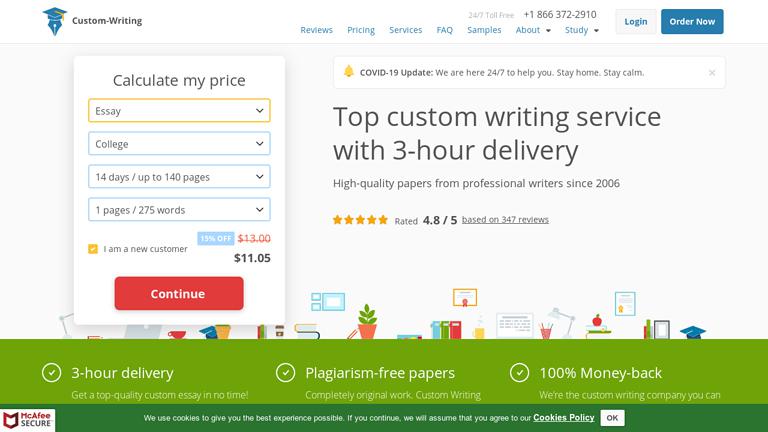Click the McAfee Secure badge

pyautogui.click(x=28, y=420)
